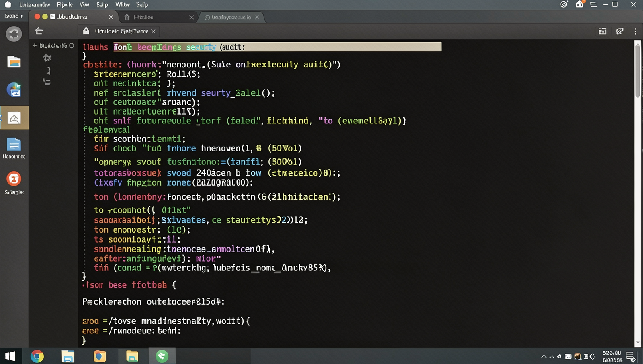Click the text 'Pecklerachon'
The image size is (643, 364).
pos(112,301)
